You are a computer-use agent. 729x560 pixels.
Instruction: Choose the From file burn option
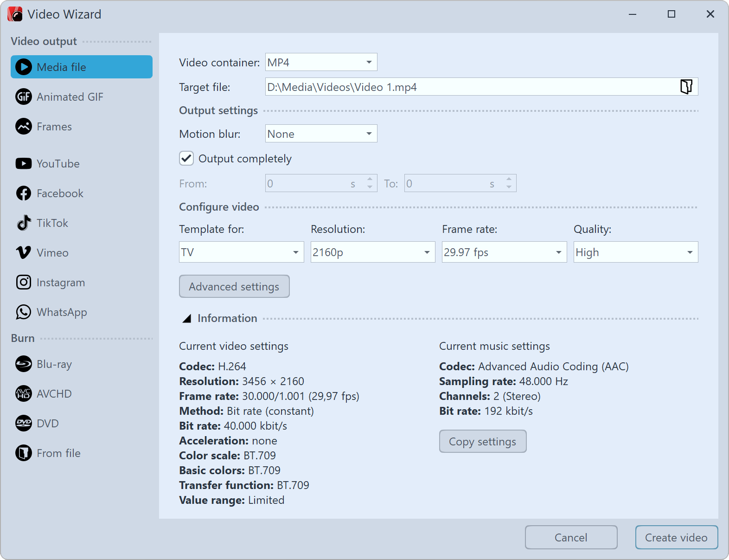[x=82, y=453]
